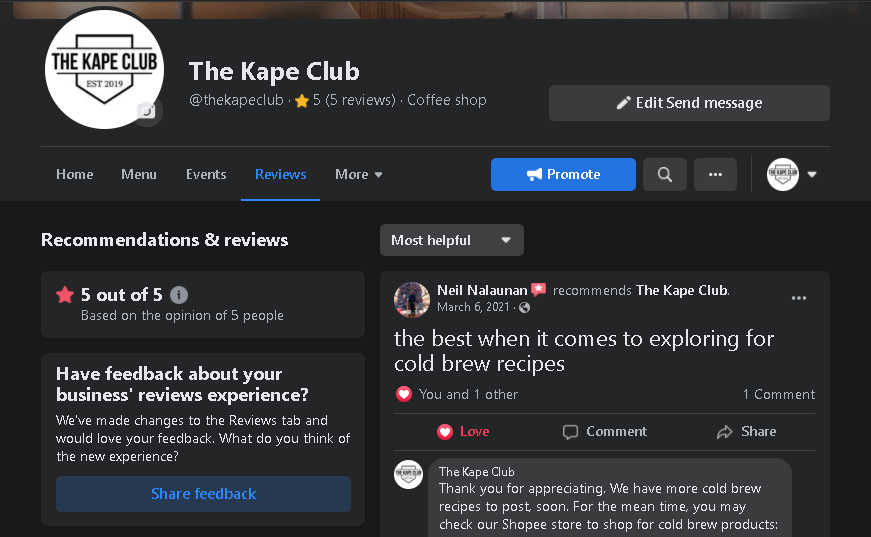Click the review text about cold brew recipes
The width and height of the screenshot is (871, 537).
tap(584, 351)
